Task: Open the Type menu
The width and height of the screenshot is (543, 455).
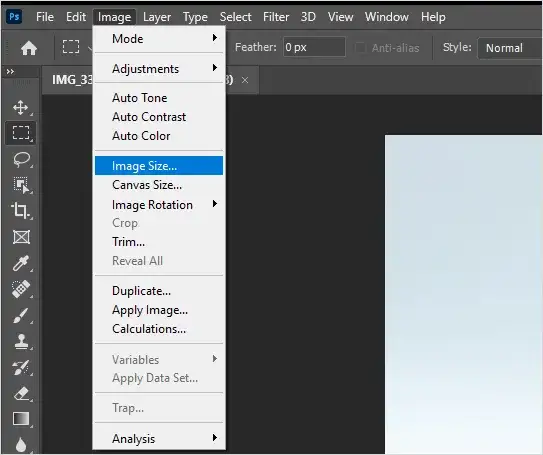Action: tap(195, 17)
